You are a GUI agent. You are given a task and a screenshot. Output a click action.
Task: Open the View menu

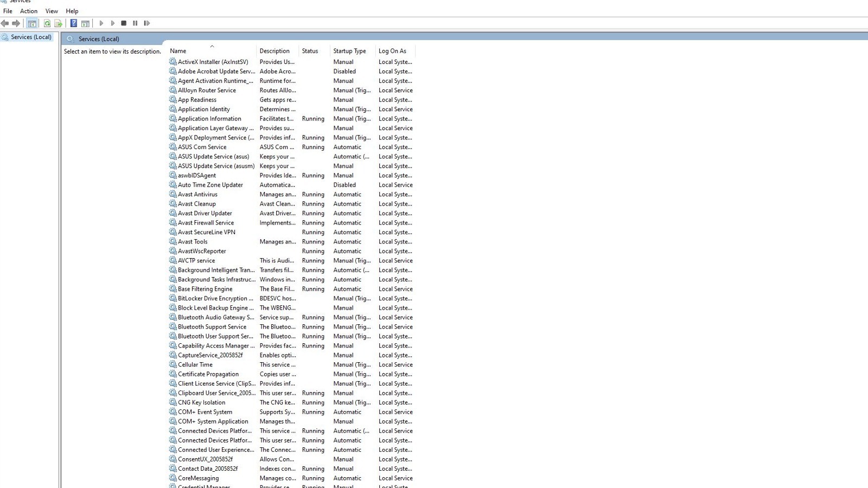click(x=52, y=11)
